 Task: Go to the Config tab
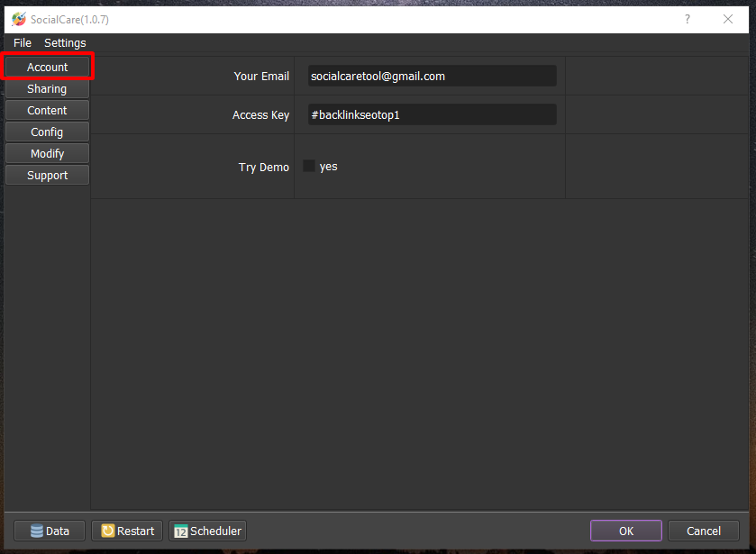coord(47,132)
